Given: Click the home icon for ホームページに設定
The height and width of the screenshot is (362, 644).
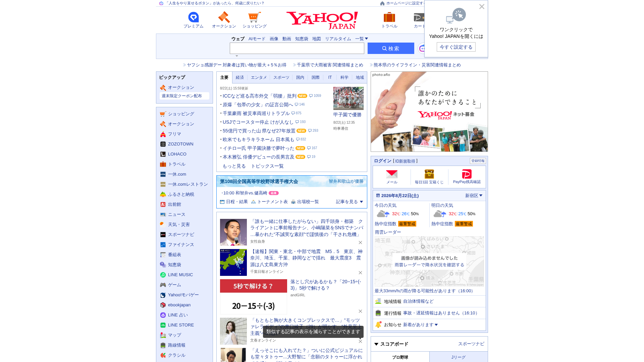Looking at the screenshot, I should pos(382,3).
